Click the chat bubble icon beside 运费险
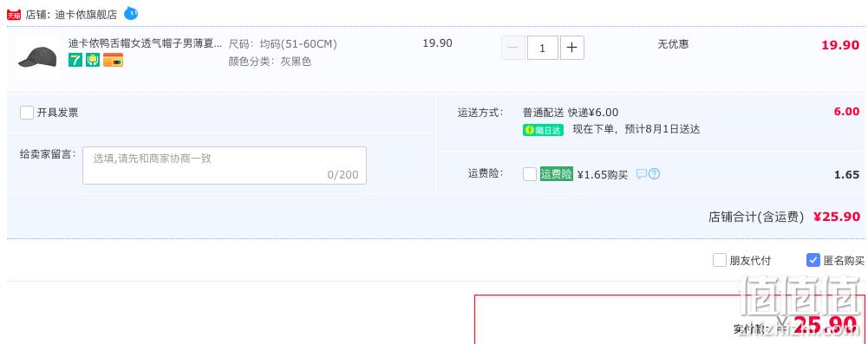This screenshot has height=344, width=868. click(x=642, y=174)
